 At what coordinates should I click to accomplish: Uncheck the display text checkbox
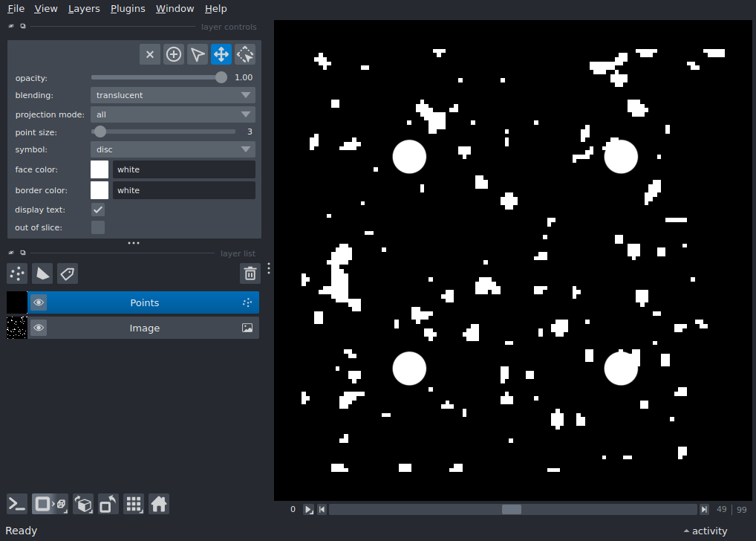98,210
